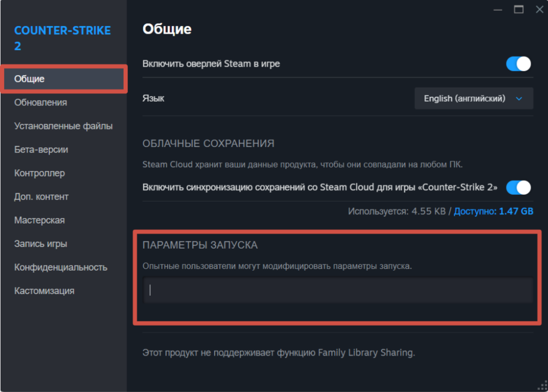Open the Мастерская section

point(40,220)
